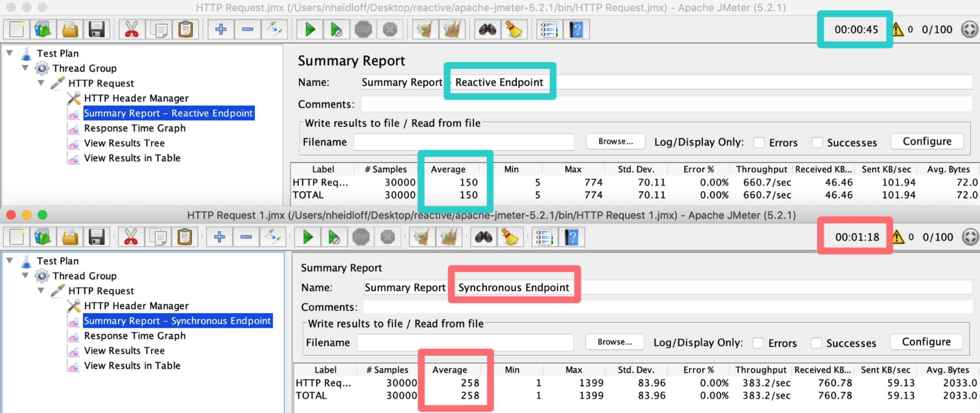Select View Results in Table in Synchronous Endpoint window

pyautogui.click(x=132, y=366)
